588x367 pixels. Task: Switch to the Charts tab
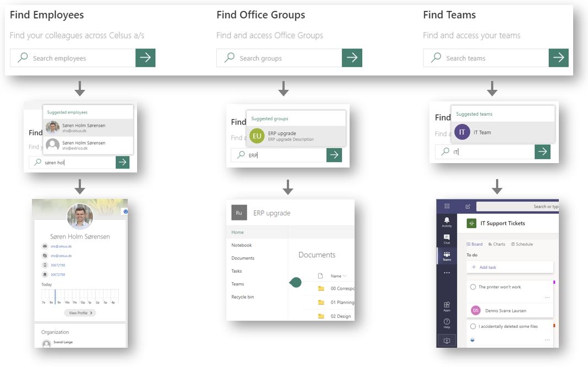[x=497, y=244]
